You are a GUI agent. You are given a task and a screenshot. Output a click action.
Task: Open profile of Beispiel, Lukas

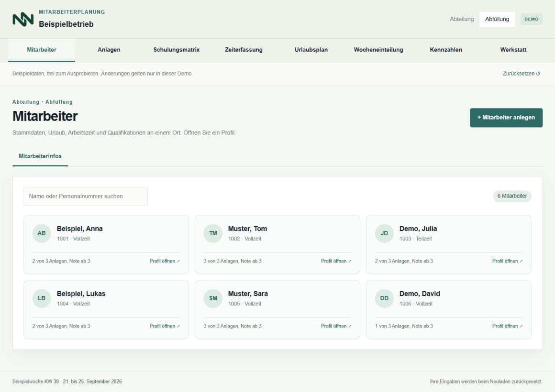[x=165, y=326]
